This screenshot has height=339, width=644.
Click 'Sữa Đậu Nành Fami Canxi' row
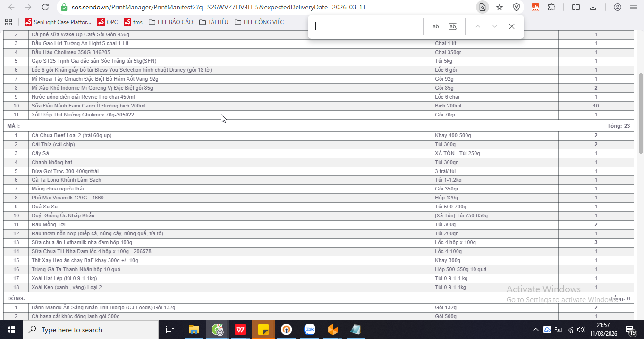coord(319,106)
